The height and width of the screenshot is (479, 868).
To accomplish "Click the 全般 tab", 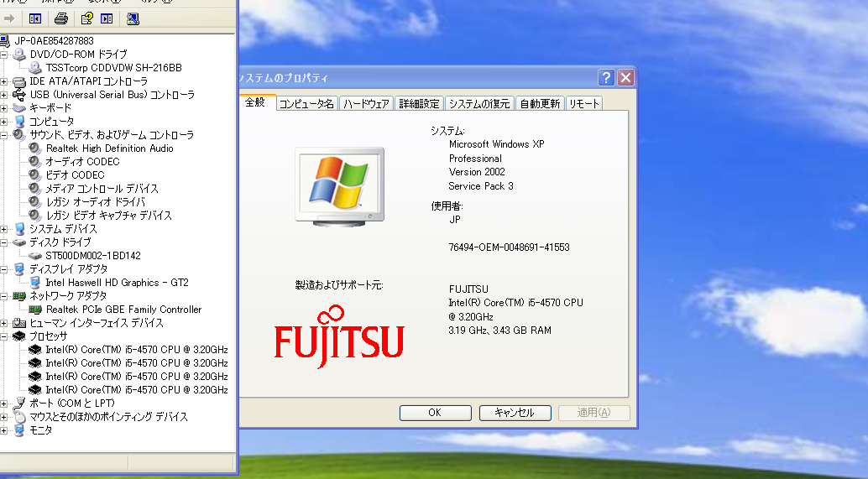I will pos(255,102).
